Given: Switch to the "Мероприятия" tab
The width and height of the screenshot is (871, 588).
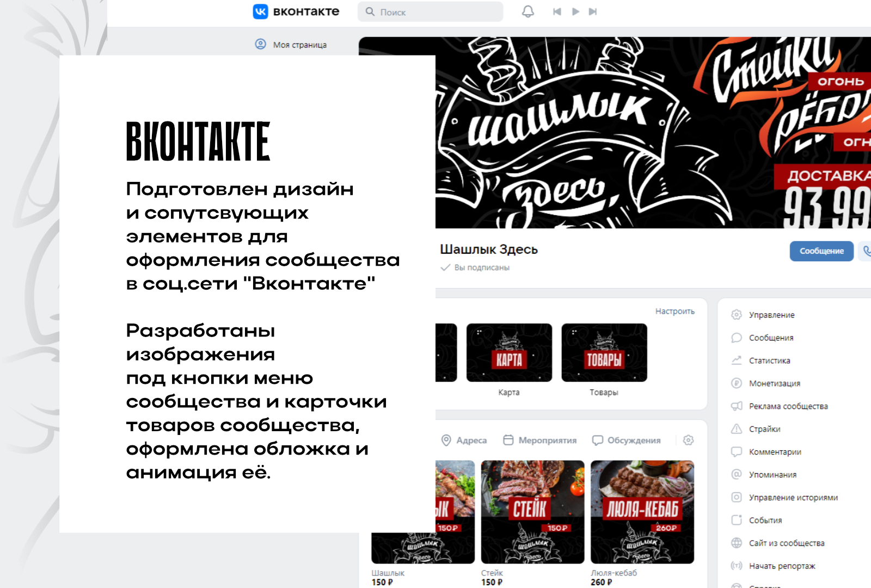Looking at the screenshot, I should [540, 440].
